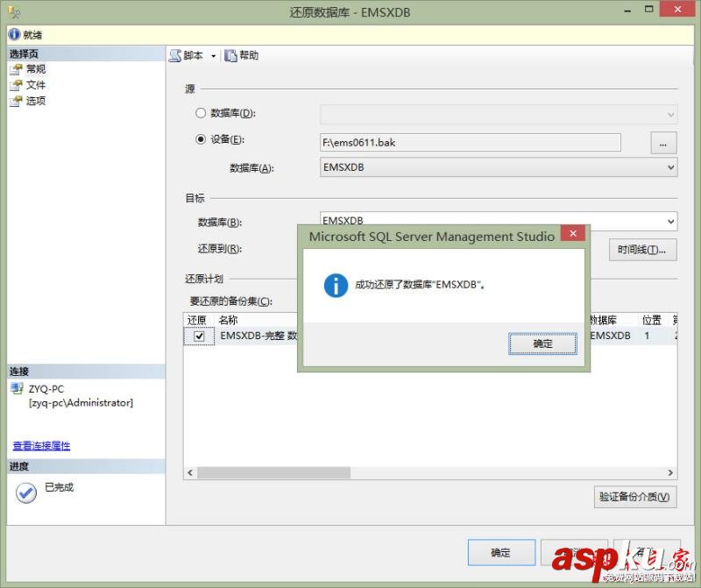
Task: Click the blue information icon in the dialog
Action: pyautogui.click(x=336, y=286)
